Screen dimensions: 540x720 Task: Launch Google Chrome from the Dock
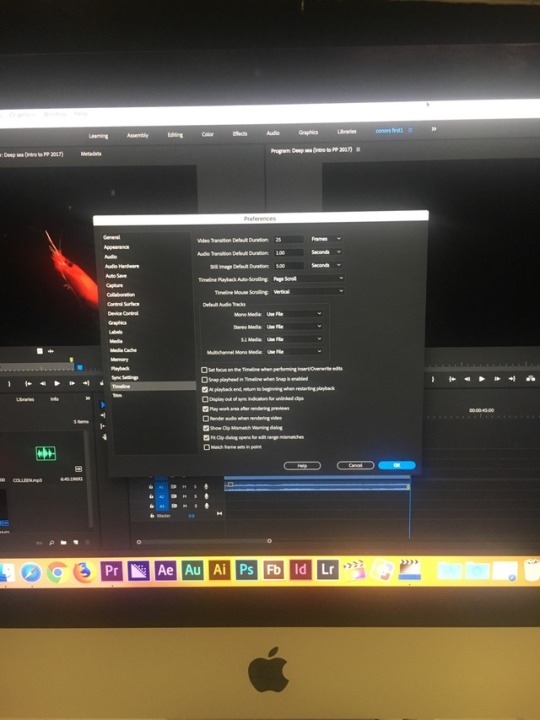(57, 572)
